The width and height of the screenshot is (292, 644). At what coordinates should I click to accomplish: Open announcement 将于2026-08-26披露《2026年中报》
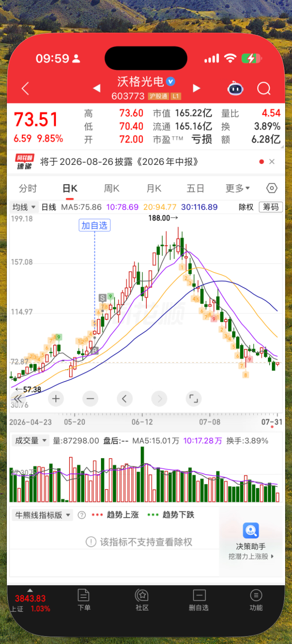point(119,162)
